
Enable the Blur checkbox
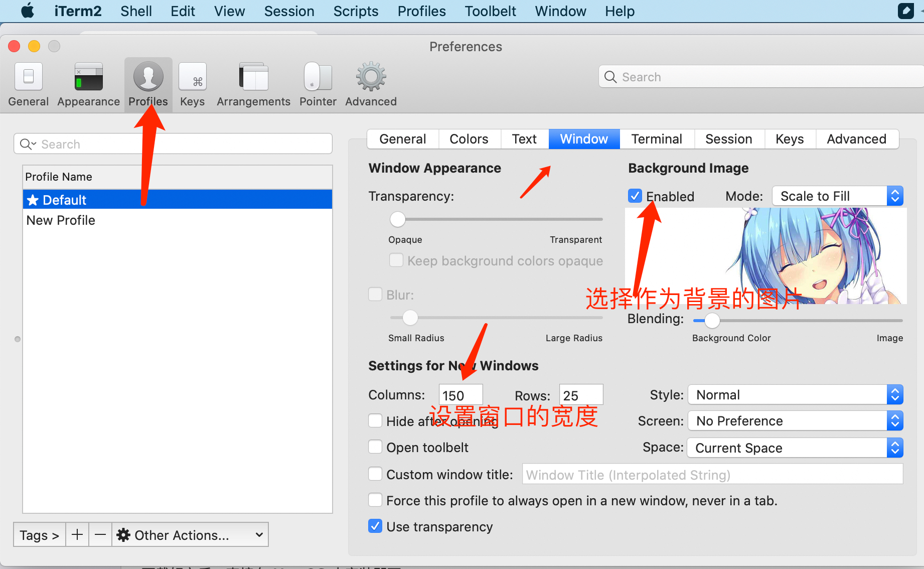coord(375,294)
